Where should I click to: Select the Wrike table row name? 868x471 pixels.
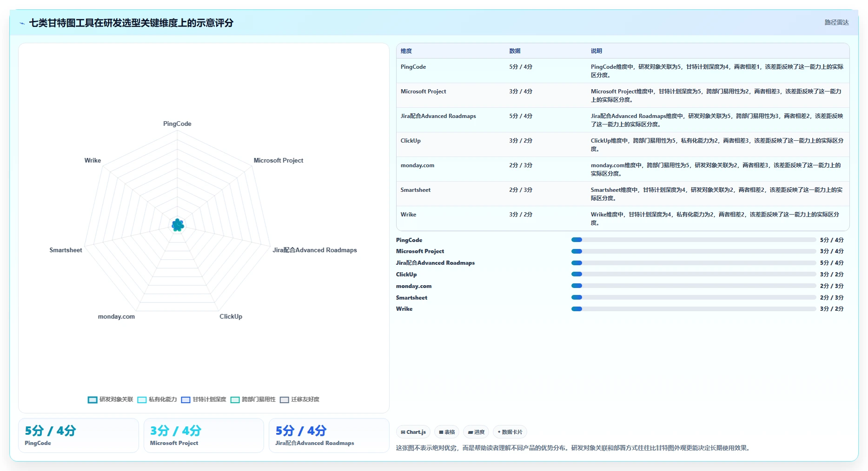click(408, 215)
